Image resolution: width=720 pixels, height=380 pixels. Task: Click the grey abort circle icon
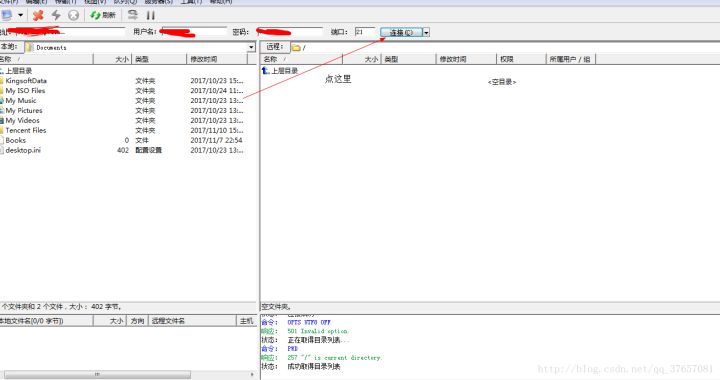pos(73,15)
